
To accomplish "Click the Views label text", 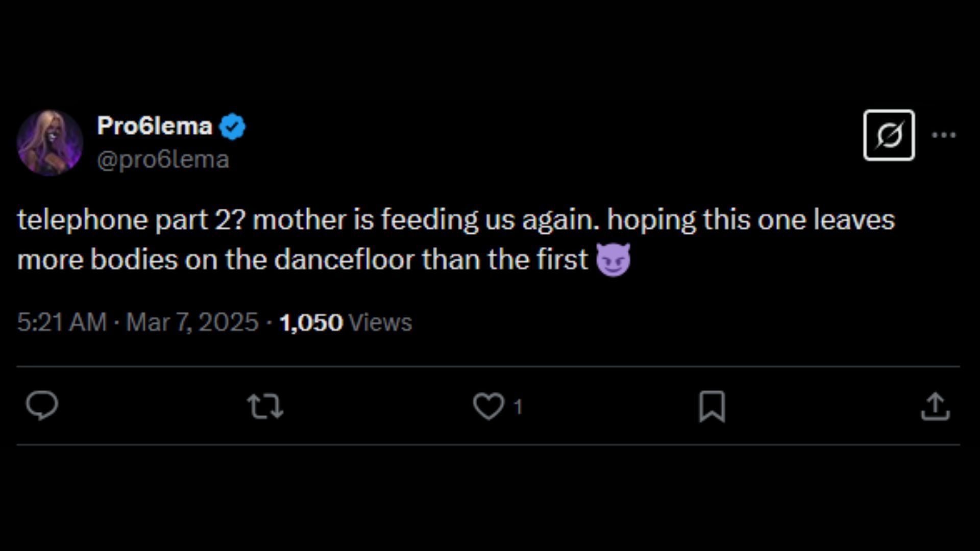I will (380, 322).
